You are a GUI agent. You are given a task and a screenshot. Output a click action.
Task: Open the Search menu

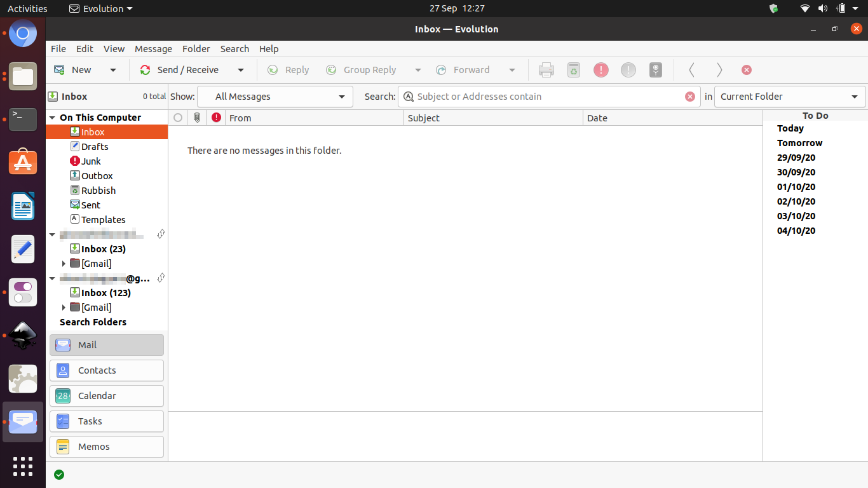pos(234,49)
